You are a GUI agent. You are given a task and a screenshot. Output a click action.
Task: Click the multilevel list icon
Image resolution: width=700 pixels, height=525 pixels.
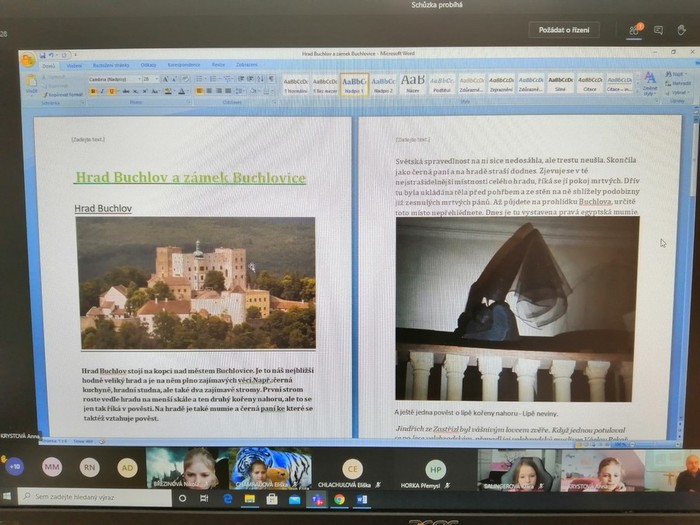tap(228, 79)
